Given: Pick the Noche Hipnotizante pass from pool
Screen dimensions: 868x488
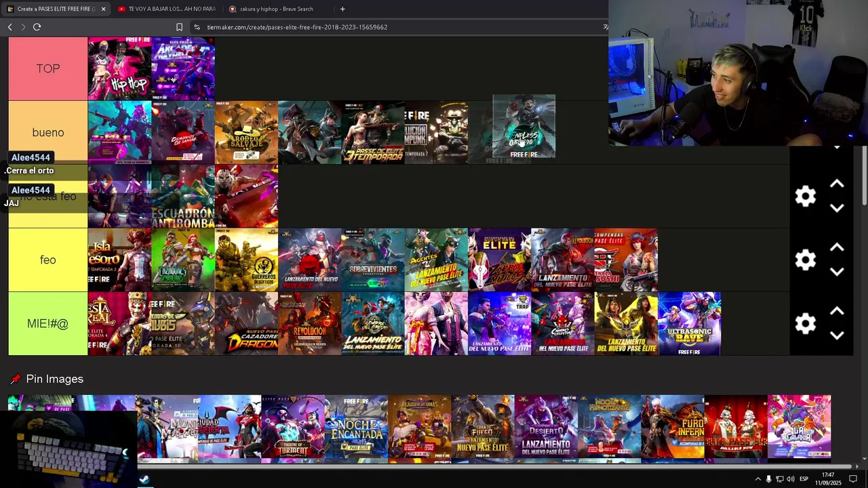Looking at the screenshot, I should (610, 427).
